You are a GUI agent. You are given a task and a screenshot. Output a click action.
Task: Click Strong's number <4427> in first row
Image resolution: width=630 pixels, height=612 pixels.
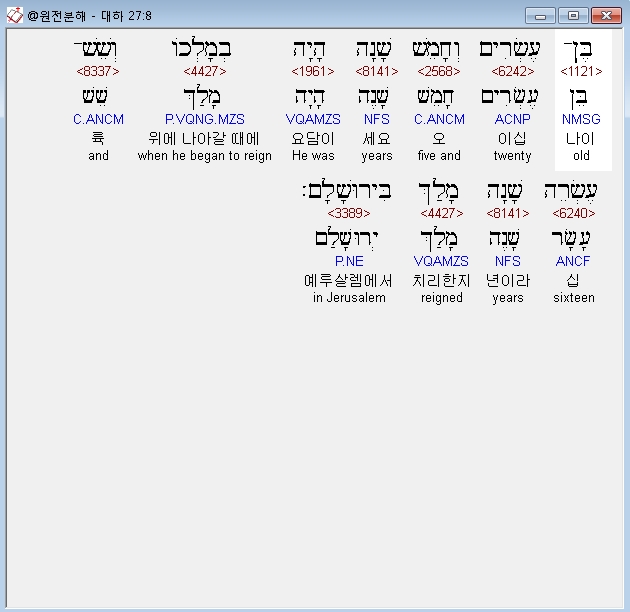pos(205,72)
